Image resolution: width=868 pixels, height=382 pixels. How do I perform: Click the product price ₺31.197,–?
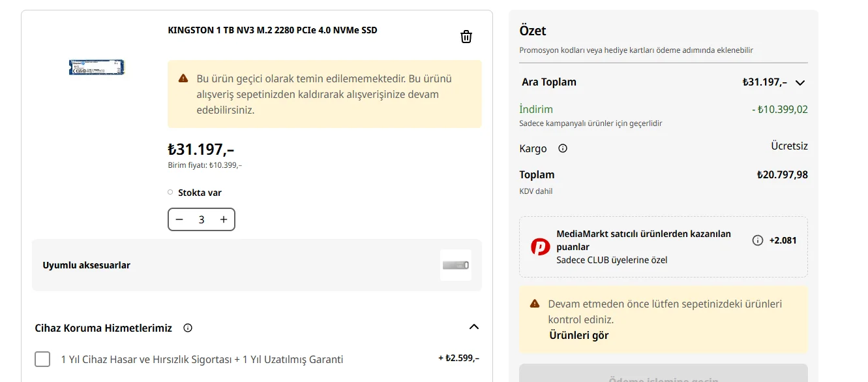[201, 150]
